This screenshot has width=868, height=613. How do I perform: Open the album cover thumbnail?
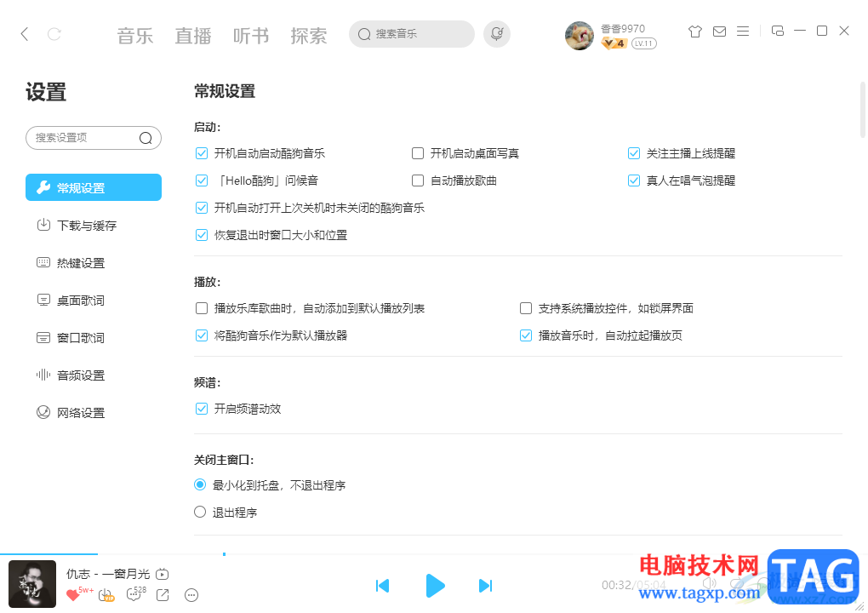(x=32, y=584)
